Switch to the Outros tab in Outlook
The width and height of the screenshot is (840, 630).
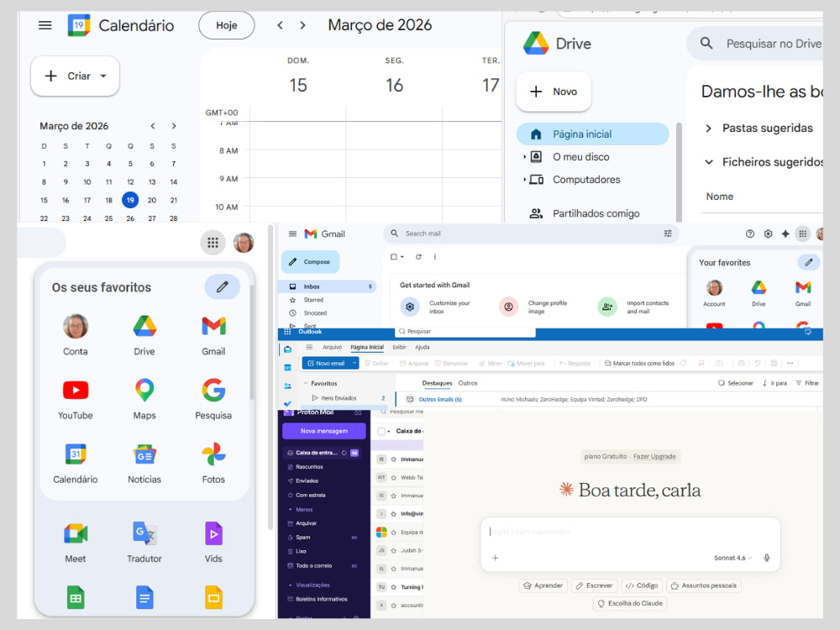click(x=468, y=383)
